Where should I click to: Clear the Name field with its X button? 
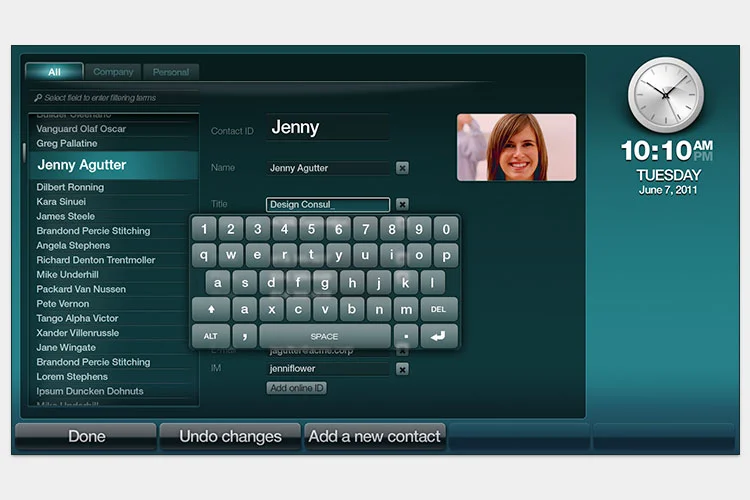coord(402,168)
